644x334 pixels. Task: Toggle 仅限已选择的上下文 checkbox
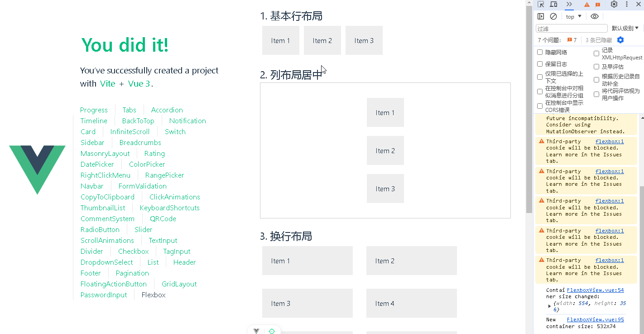pos(540,77)
